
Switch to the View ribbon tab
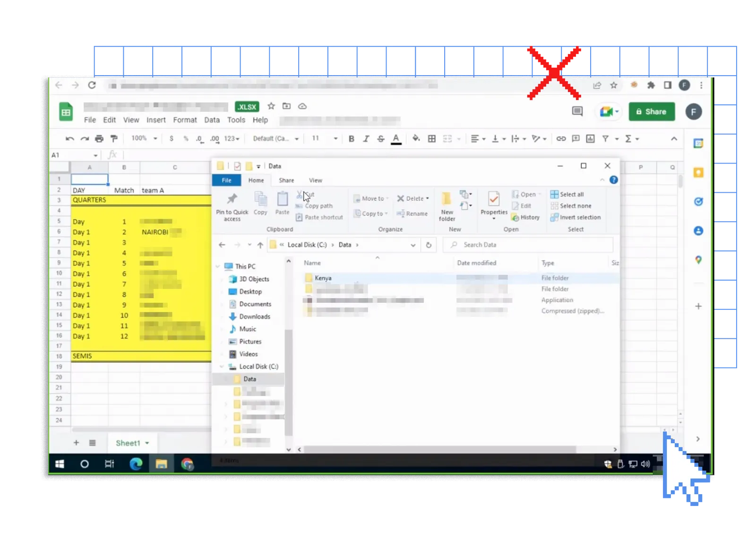[315, 180]
